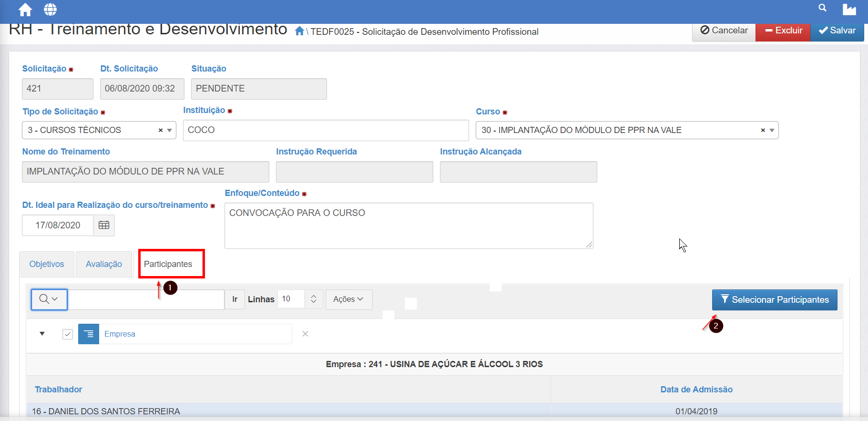Open the Ações menu
The height and width of the screenshot is (421, 868).
pos(348,299)
